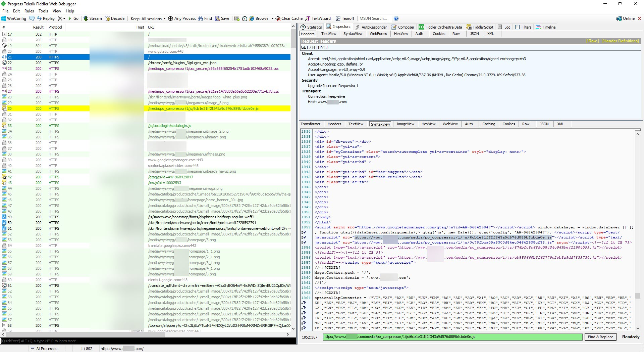The image size is (644, 352).
Task: Open the WinConfig tool
Action: pos(13,18)
